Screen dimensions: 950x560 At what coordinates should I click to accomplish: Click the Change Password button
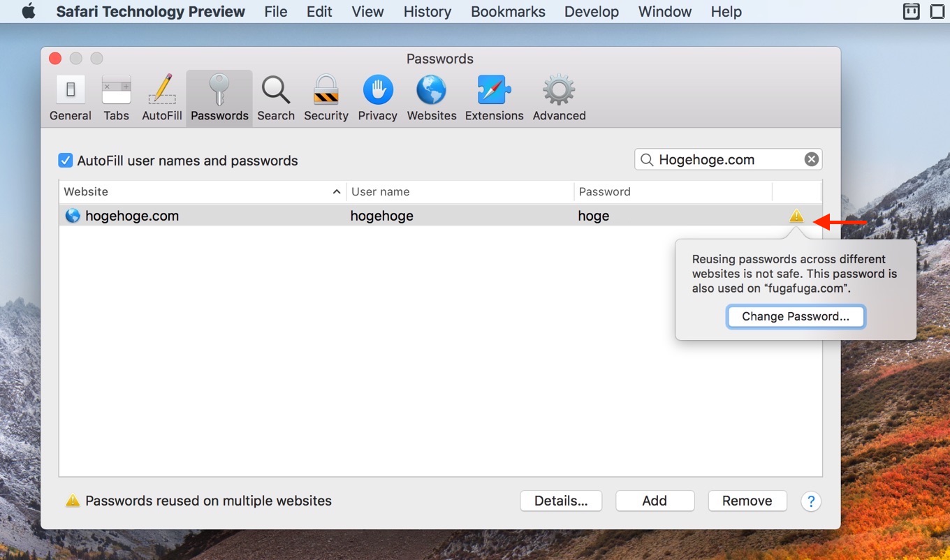tap(796, 316)
